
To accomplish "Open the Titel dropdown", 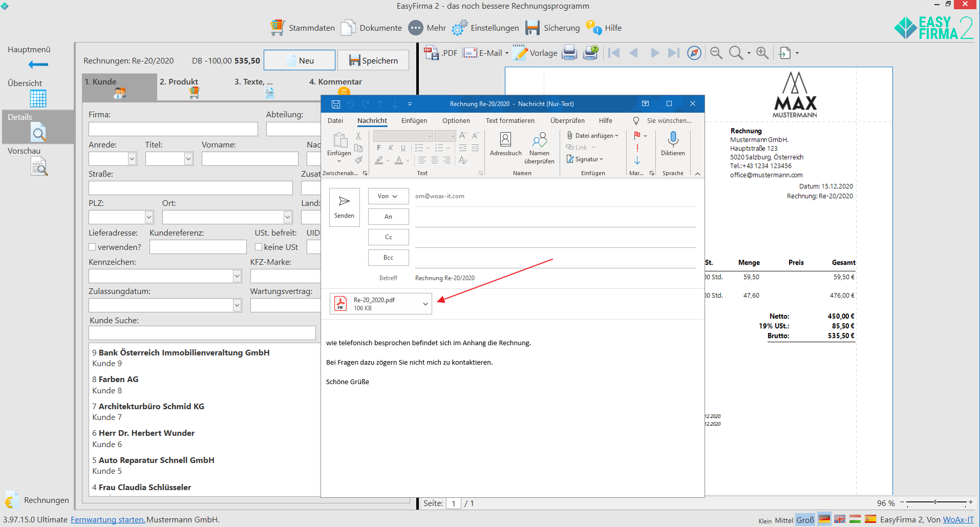I will pyautogui.click(x=188, y=159).
